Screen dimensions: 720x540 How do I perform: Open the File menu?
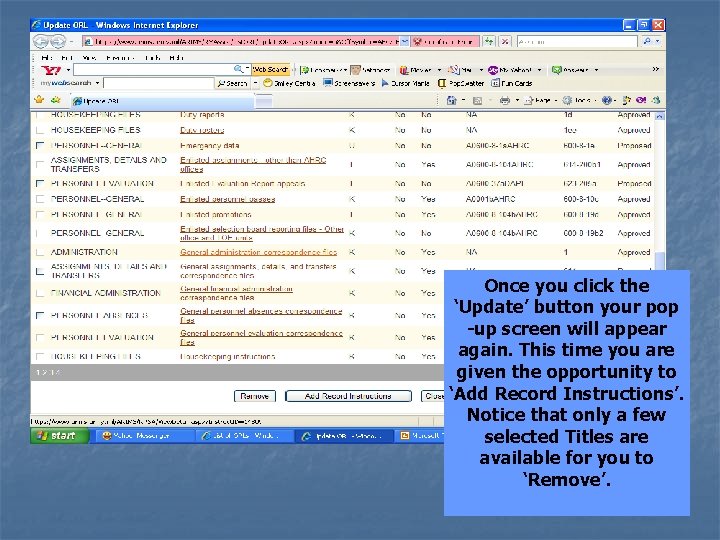pyautogui.click(x=47, y=57)
